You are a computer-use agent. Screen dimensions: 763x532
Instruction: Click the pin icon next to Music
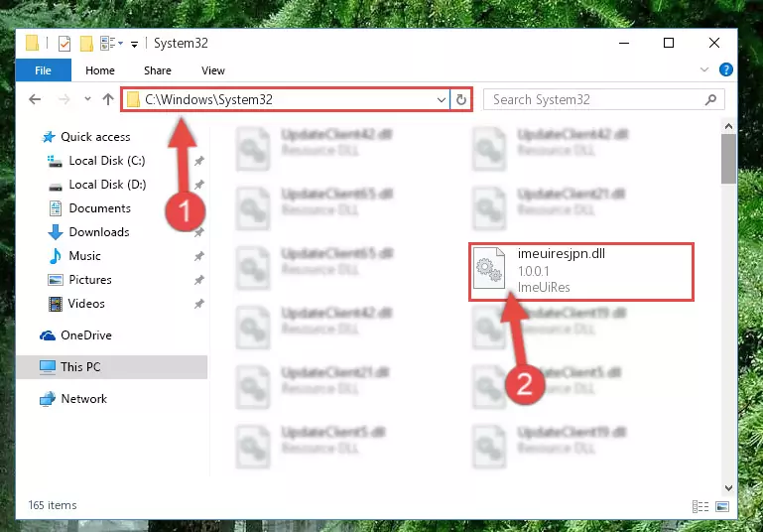(x=199, y=256)
